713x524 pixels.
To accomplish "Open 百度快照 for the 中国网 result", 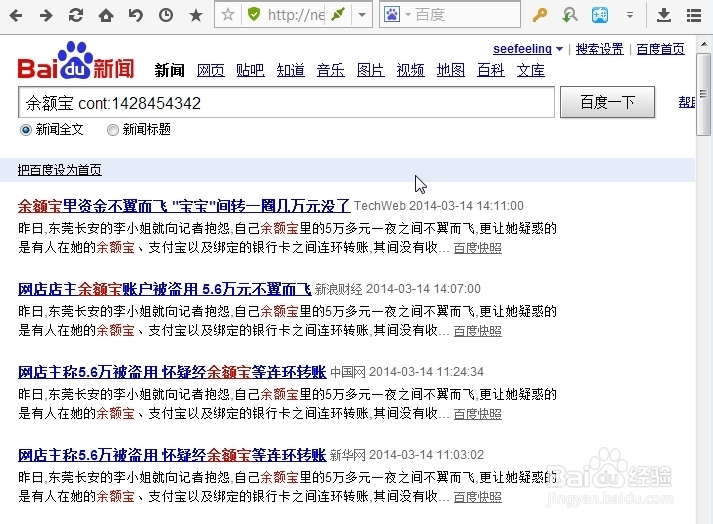I will click(477, 414).
